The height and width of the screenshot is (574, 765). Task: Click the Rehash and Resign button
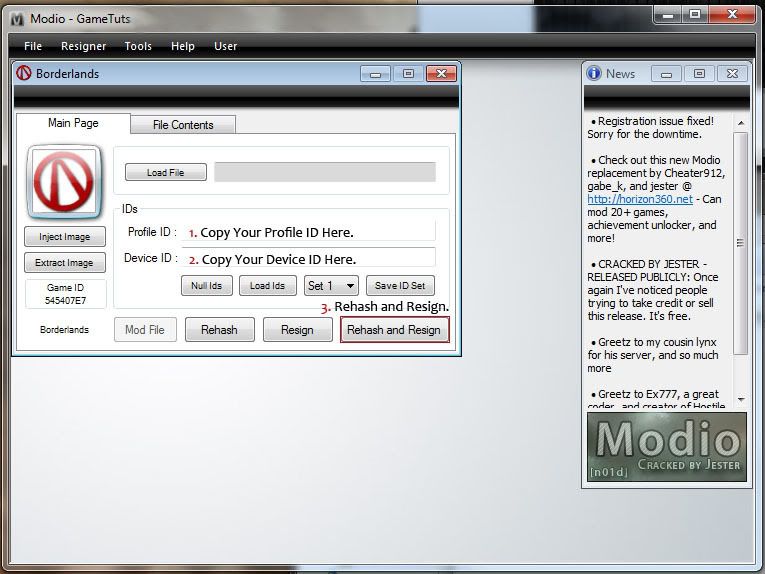click(394, 330)
